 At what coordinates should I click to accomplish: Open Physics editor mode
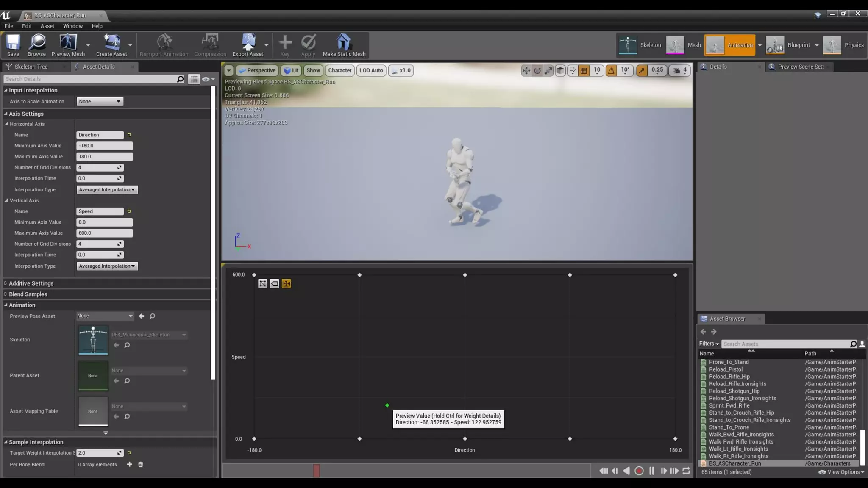coord(843,45)
